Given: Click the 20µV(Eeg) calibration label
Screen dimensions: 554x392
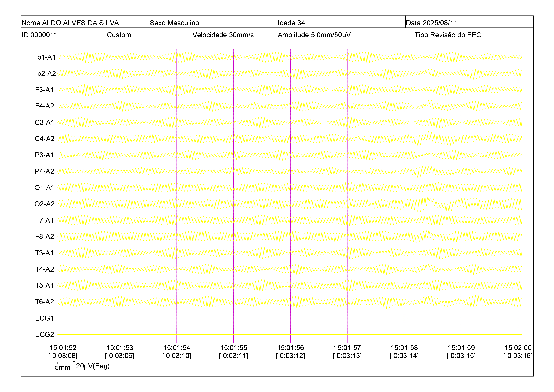Looking at the screenshot, I should click(x=93, y=366).
